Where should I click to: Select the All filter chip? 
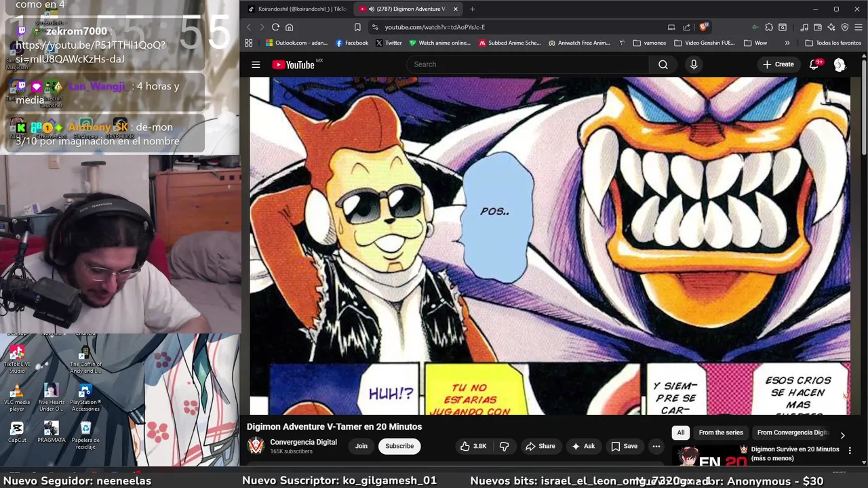(681, 432)
